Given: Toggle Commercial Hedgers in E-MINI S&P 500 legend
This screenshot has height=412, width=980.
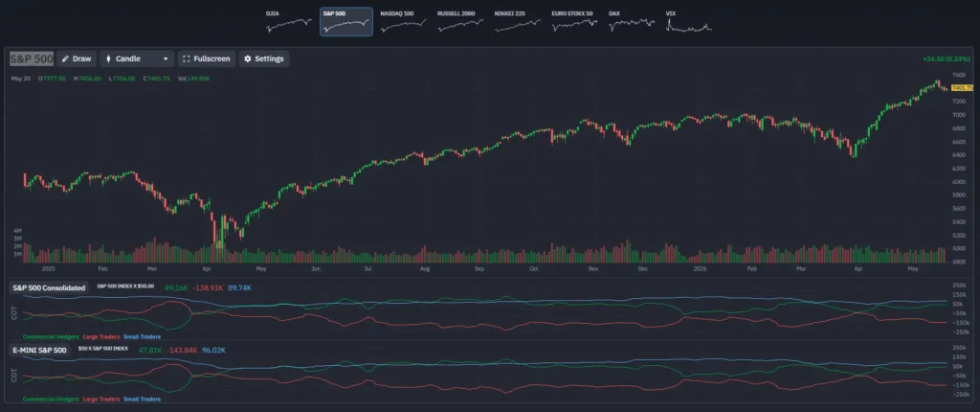Looking at the screenshot, I should [x=51, y=399].
